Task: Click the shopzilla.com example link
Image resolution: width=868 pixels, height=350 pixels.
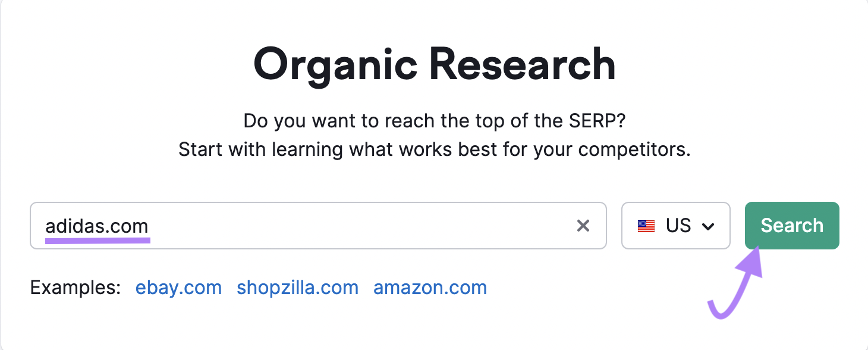Action: click(297, 287)
